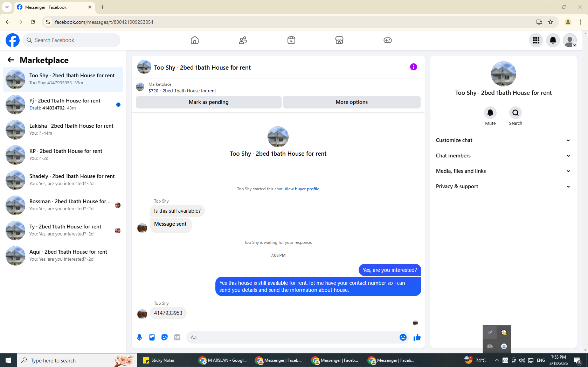Open the Notifications bell icon
588x367 pixels.
point(553,40)
